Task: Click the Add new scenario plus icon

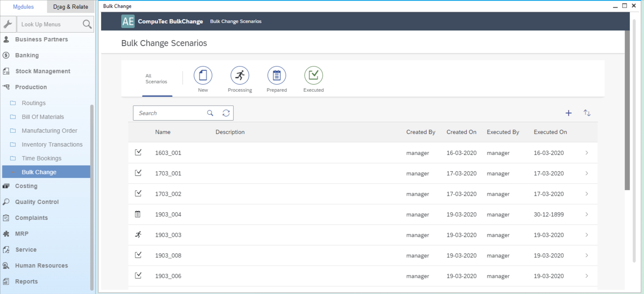Action: point(568,113)
